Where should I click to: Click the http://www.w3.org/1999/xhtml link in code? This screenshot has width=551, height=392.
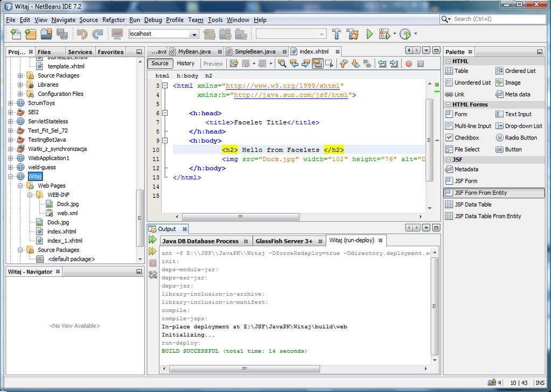283,86
